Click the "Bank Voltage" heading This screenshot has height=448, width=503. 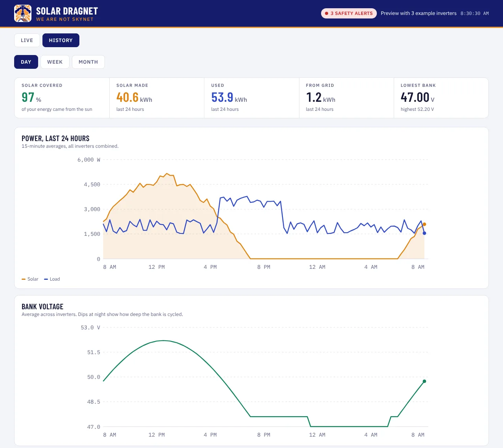42,307
